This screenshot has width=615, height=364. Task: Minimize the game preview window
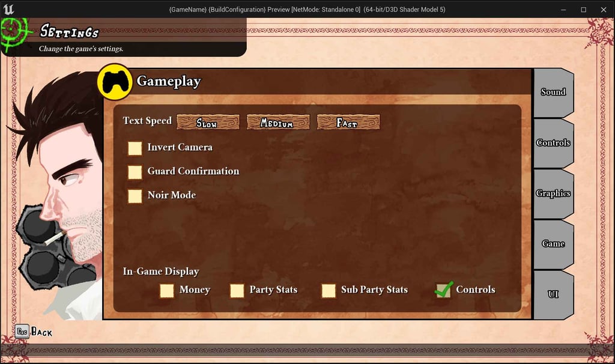[x=563, y=10]
